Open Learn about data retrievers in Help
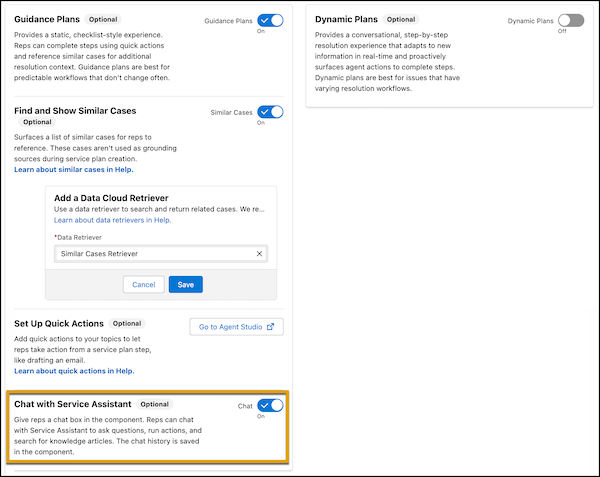This screenshot has height=477, width=600. 112,220
